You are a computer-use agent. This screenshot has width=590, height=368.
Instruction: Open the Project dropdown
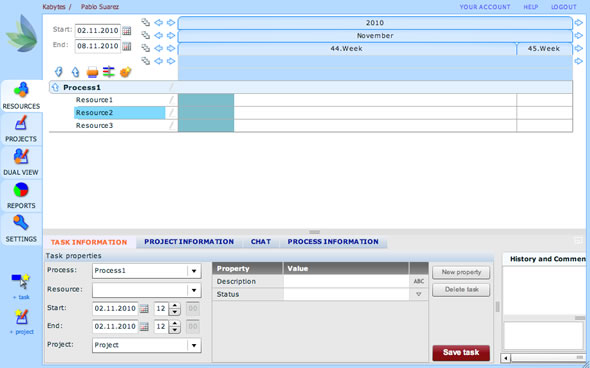[x=194, y=345]
